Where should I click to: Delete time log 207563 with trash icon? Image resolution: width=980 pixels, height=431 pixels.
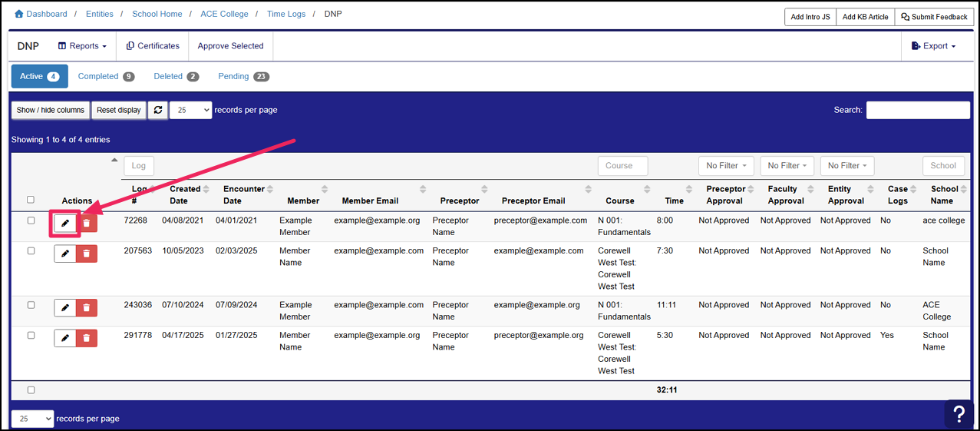click(x=87, y=254)
